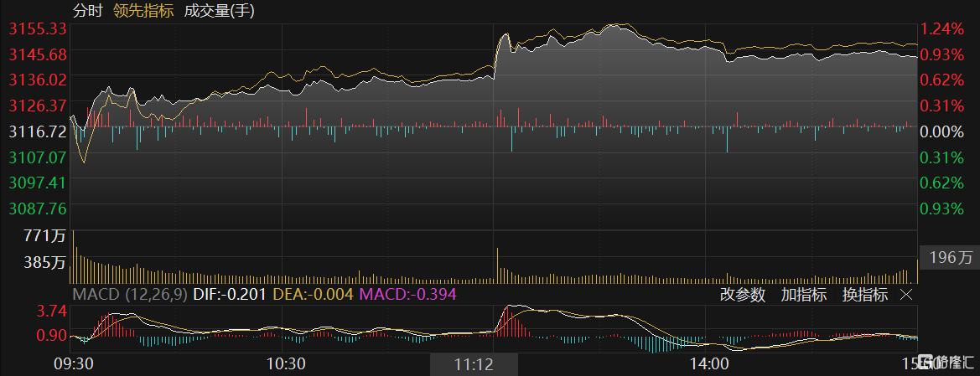Click the MACD (12,26,9) label
Screen dimensions: 980x376
(131, 294)
